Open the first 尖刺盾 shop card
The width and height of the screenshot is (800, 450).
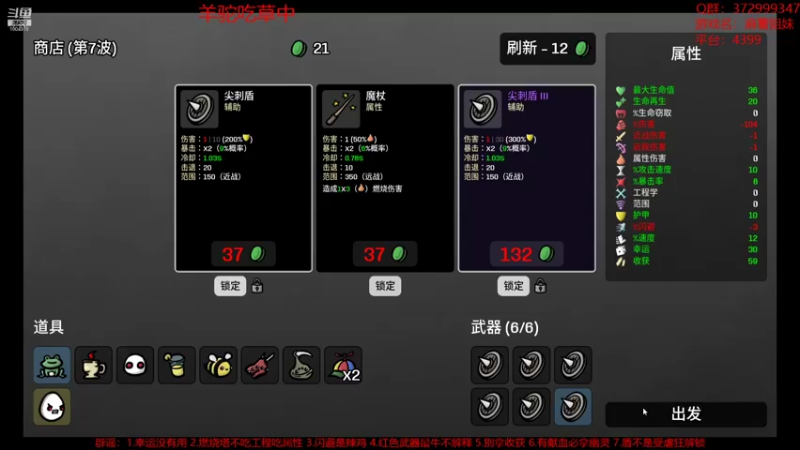[x=243, y=178]
